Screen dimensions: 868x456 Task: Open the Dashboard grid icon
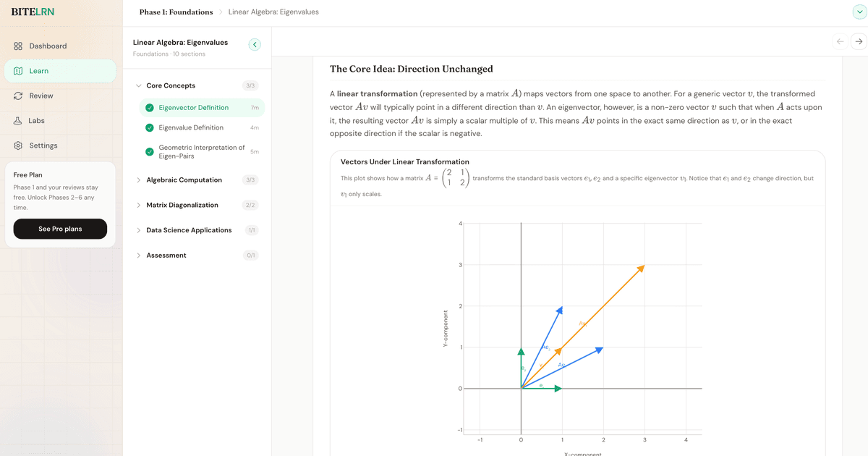point(18,46)
